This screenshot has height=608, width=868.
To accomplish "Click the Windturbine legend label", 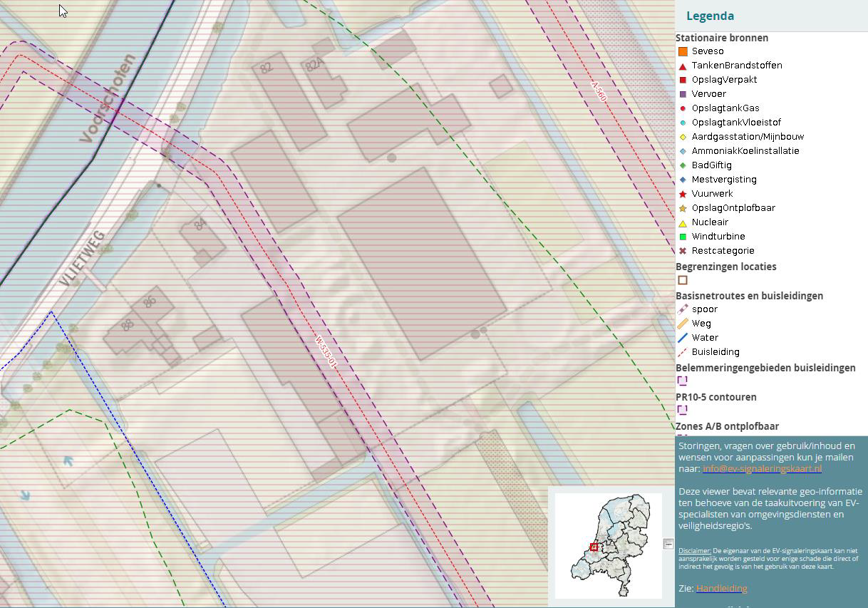I will pyautogui.click(x=718, y=237).
